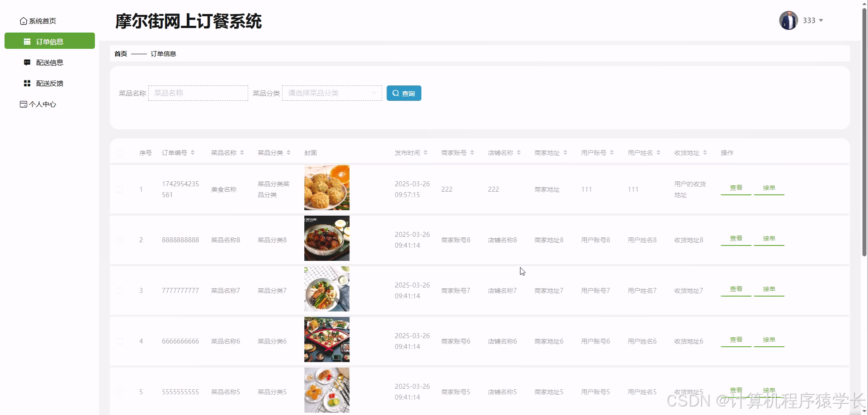Viewport: 868px width, 415px height.
Task: Check the checkbox for order 7777777777
Action: point(120,290)
